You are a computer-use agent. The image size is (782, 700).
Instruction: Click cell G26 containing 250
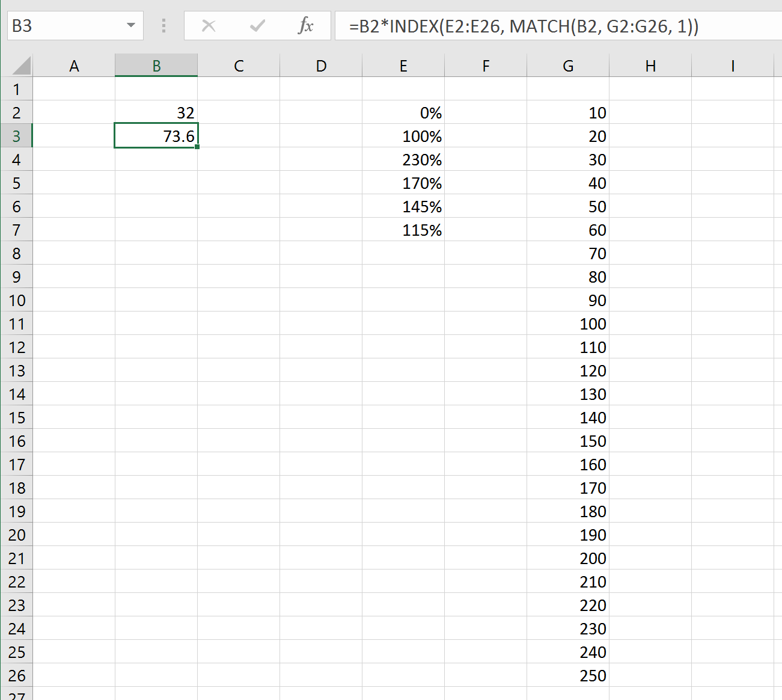pos(567,675)
